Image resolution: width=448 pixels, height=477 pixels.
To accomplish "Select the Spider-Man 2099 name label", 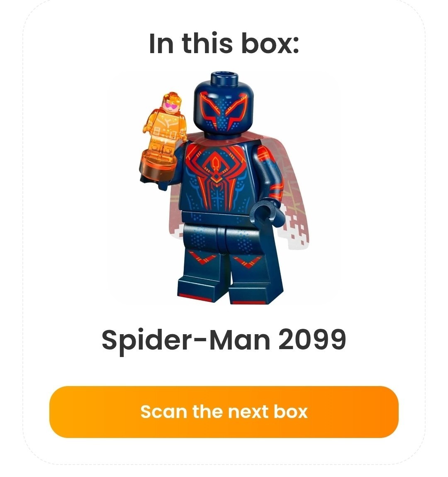I will [x=224, y=340].
